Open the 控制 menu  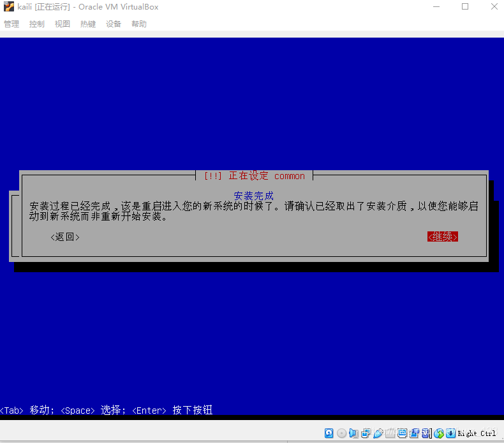(x=36, y=24)
